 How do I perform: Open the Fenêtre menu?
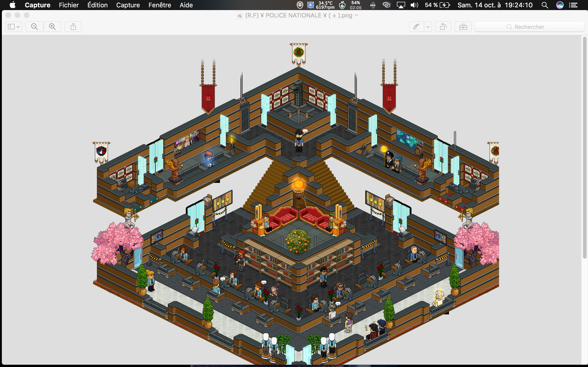[159, 5]
